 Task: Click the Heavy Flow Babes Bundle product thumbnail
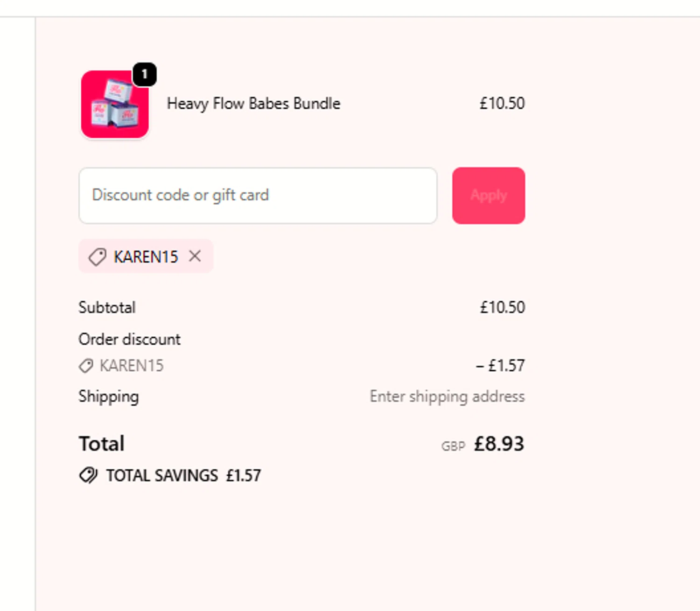click(115, 104)
